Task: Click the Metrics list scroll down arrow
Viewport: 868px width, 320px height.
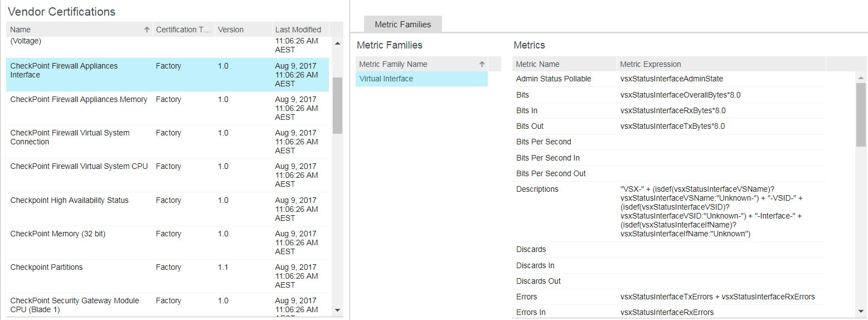Action: tap(861, 311)
